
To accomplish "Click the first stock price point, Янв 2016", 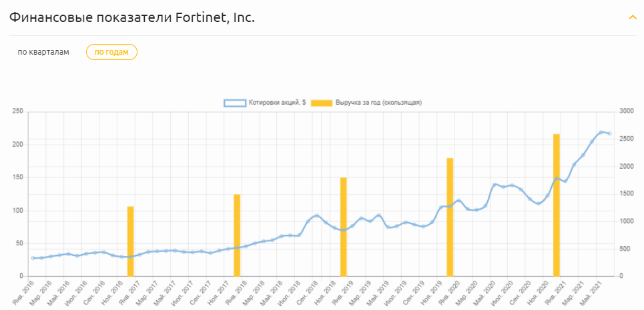I will coord(33,258).
